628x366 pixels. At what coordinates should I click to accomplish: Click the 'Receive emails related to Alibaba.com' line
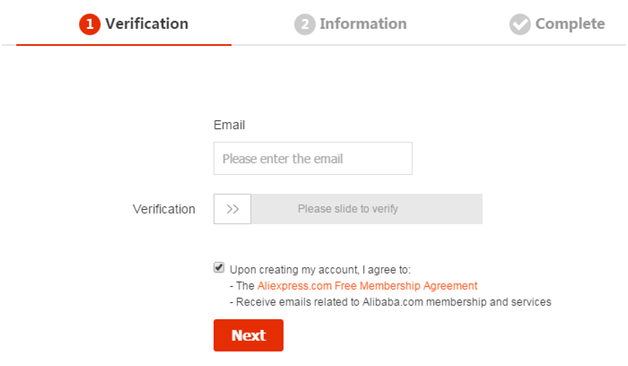390,302
